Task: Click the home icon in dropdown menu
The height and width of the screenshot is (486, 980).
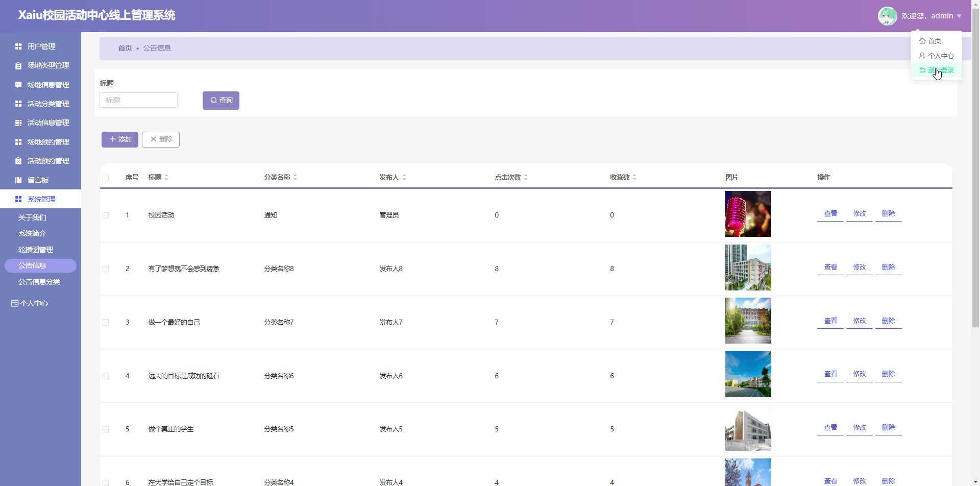Action: (x=922, y=41)
